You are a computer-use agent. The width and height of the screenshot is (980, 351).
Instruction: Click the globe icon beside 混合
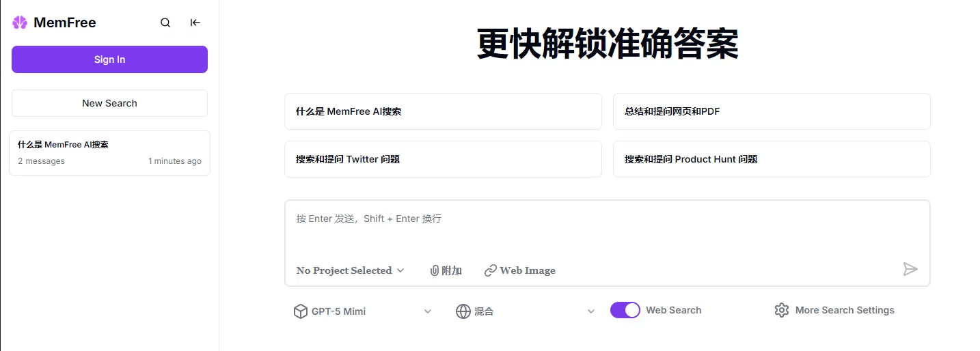pos(463,311)
